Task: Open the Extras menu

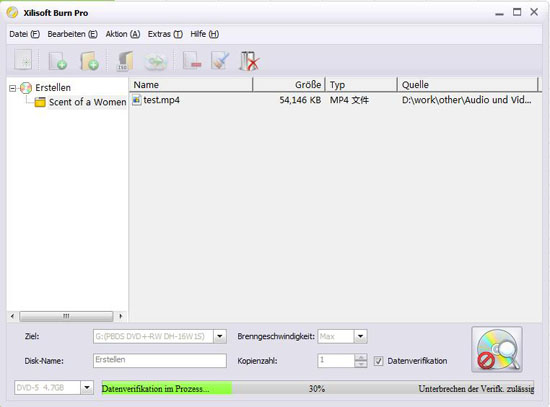Action: tap(165, 34)
